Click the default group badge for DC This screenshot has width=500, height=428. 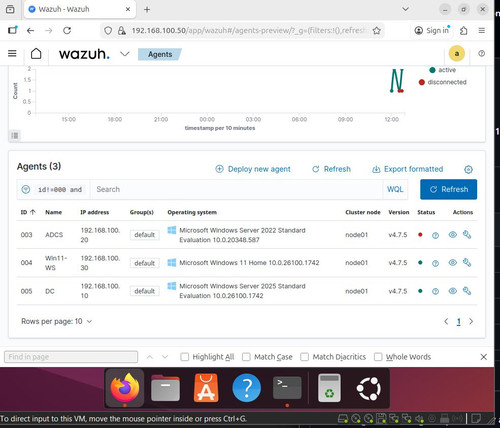[x=144, y=291]
